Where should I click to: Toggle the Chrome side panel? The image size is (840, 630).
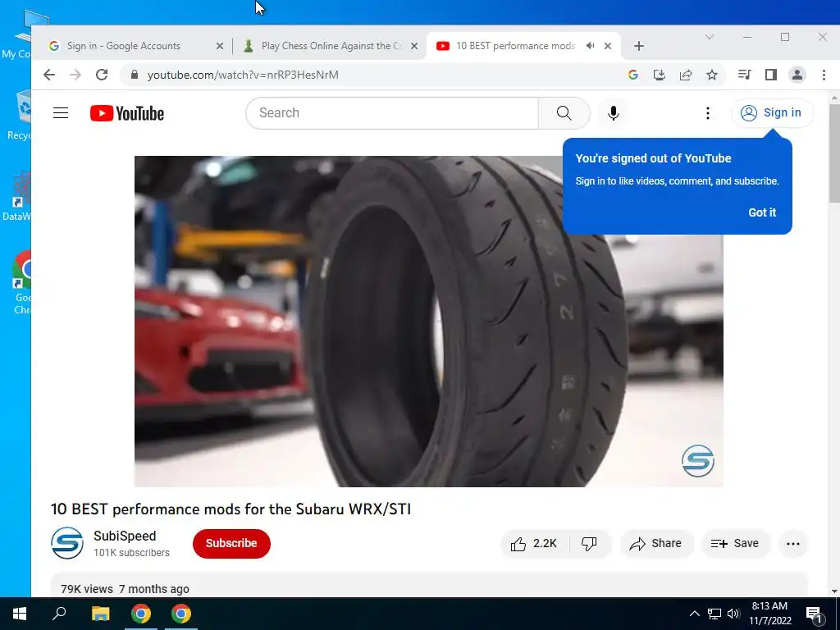click(771, 75)
